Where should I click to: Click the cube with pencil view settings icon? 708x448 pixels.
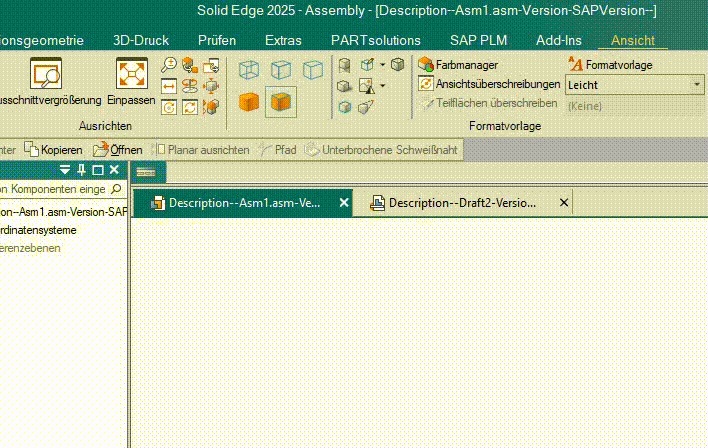point(368,65)
